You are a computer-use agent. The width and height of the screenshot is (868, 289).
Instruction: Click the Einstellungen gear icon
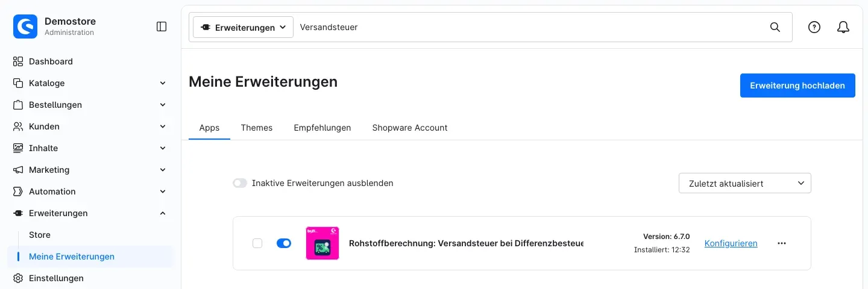18,278
